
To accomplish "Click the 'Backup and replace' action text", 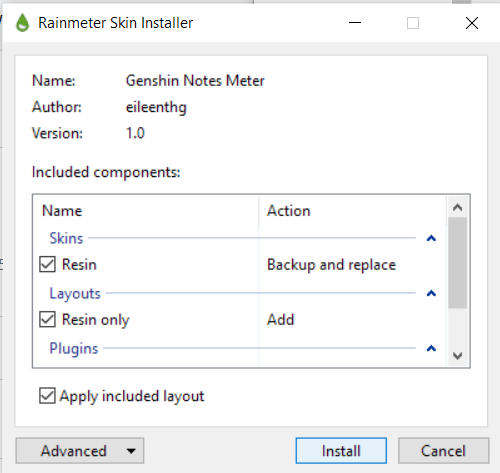I will click(331, 265).
